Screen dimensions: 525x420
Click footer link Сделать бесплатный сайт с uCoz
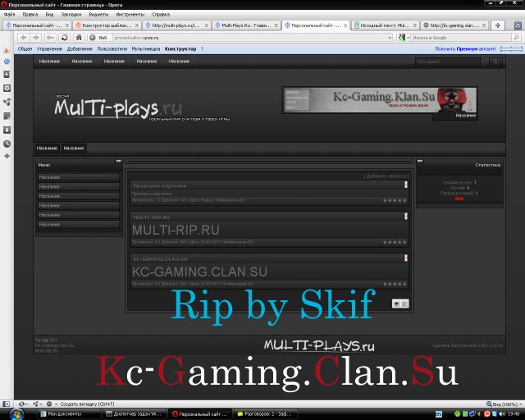tap(467, 345)
